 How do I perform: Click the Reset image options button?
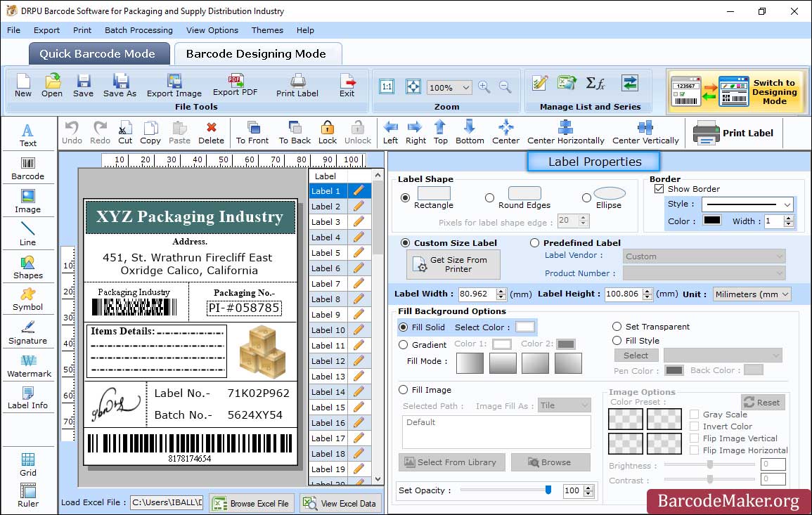coord(763,402)
